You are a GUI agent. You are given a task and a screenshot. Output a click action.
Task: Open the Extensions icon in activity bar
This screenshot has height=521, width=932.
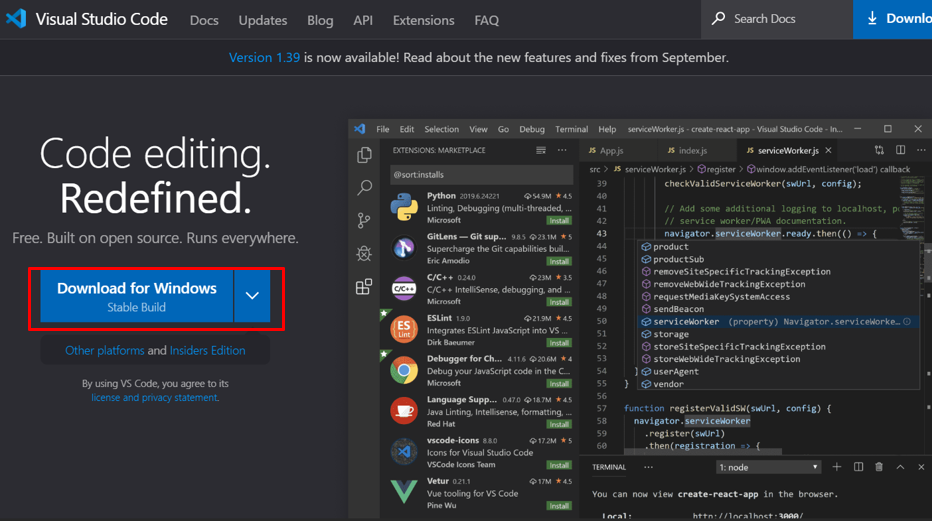coord(364,287)
